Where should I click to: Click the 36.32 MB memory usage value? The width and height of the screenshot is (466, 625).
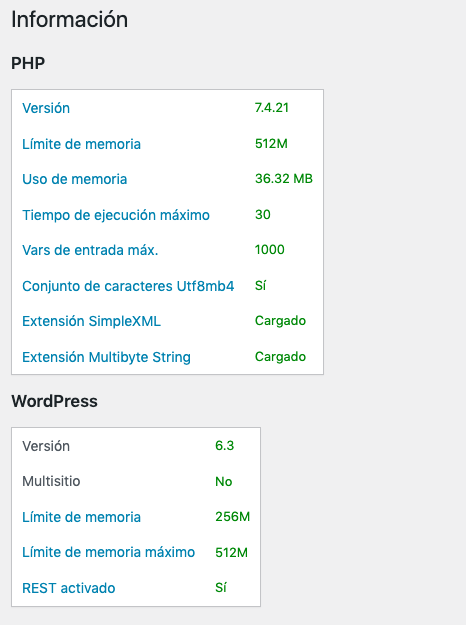(x=284, y=179)
